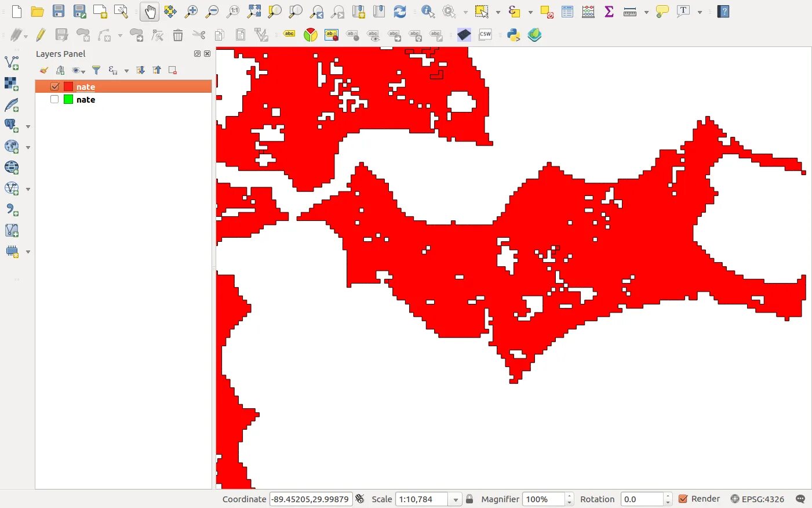Undock the Layers Panel float button
812x508 pixels.
[197, 54]
